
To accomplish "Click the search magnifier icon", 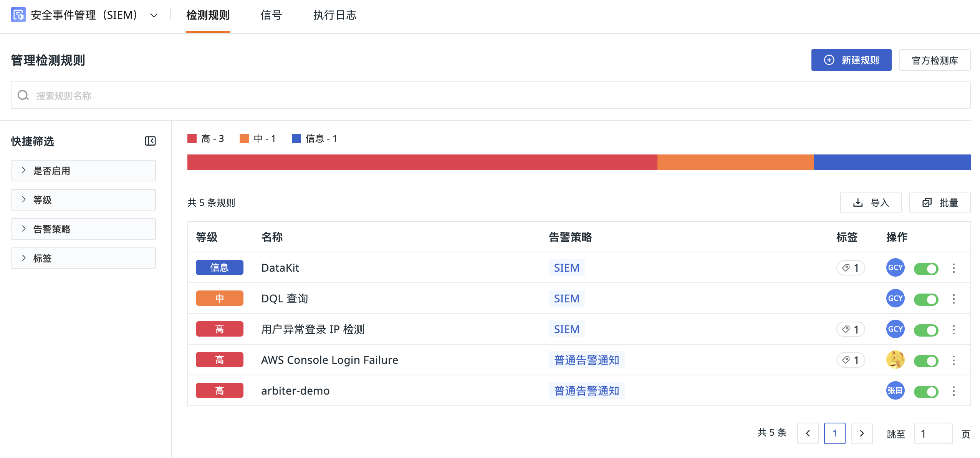I will click(x=23, y=95).
